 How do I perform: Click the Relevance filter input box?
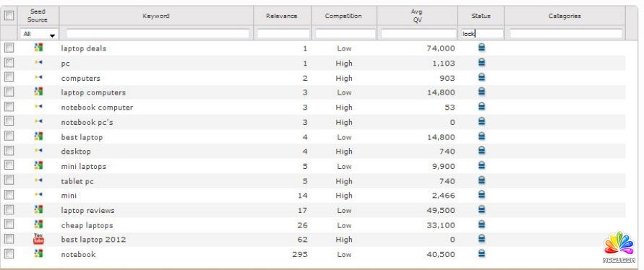(x=283, y=34)
